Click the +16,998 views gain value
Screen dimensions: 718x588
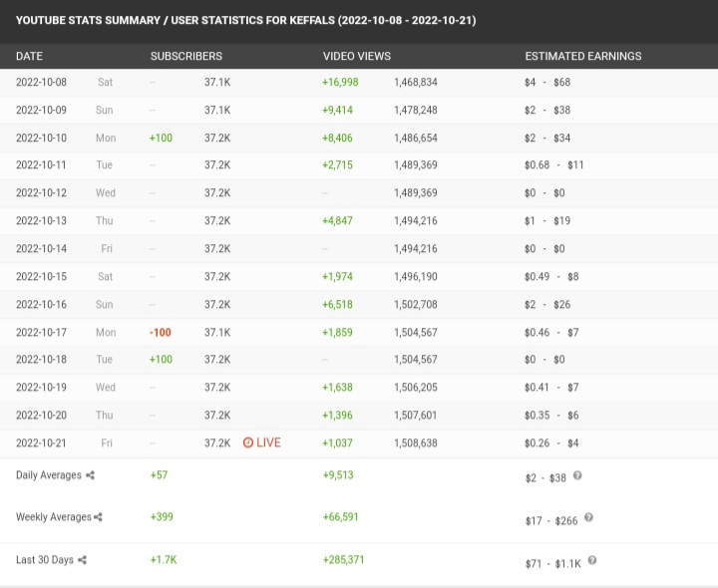[340, 83]
